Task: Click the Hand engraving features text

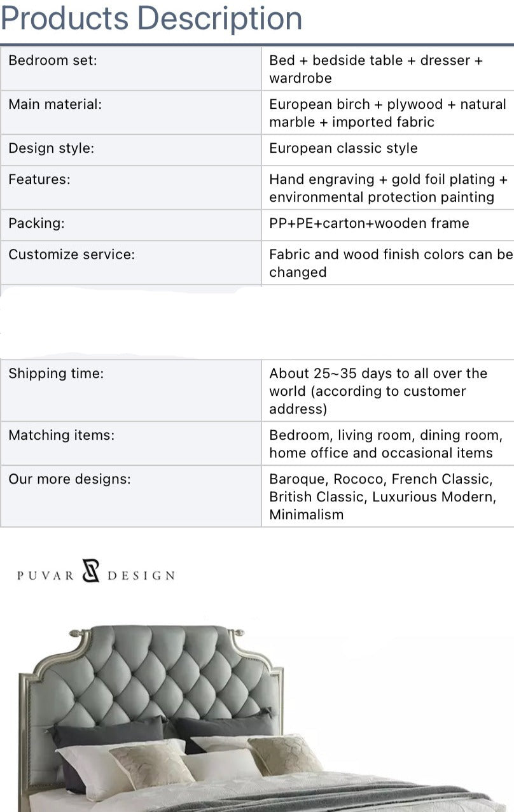Action: coord(388,188)
